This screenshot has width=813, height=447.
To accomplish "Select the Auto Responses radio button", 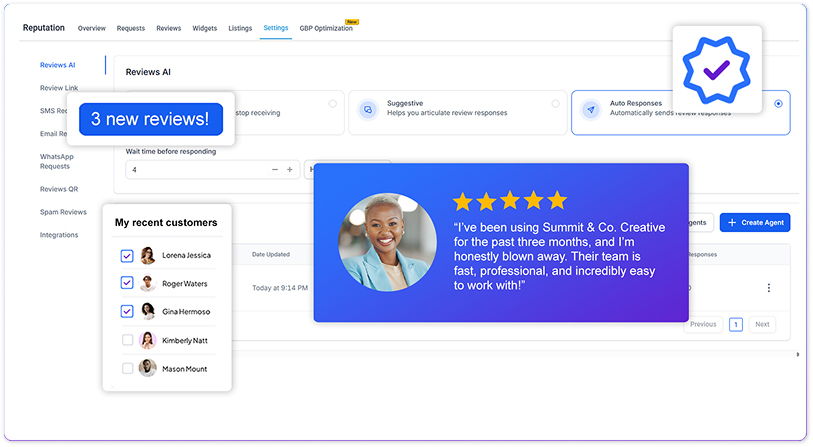I will [778, 103].
